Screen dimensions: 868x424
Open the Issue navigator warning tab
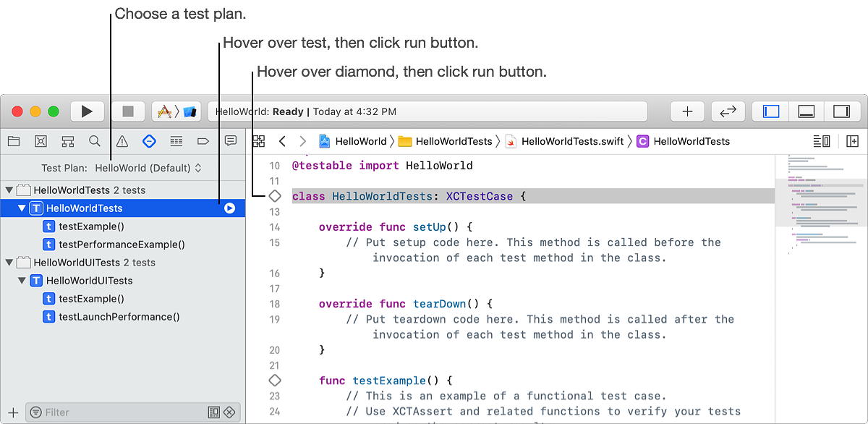tap(122, 140)
